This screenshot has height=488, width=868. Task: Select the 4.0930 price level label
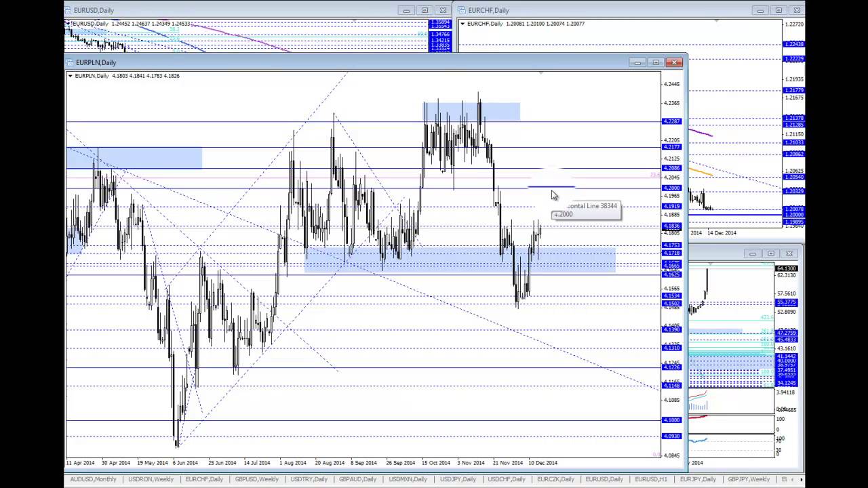coord(671,436)
